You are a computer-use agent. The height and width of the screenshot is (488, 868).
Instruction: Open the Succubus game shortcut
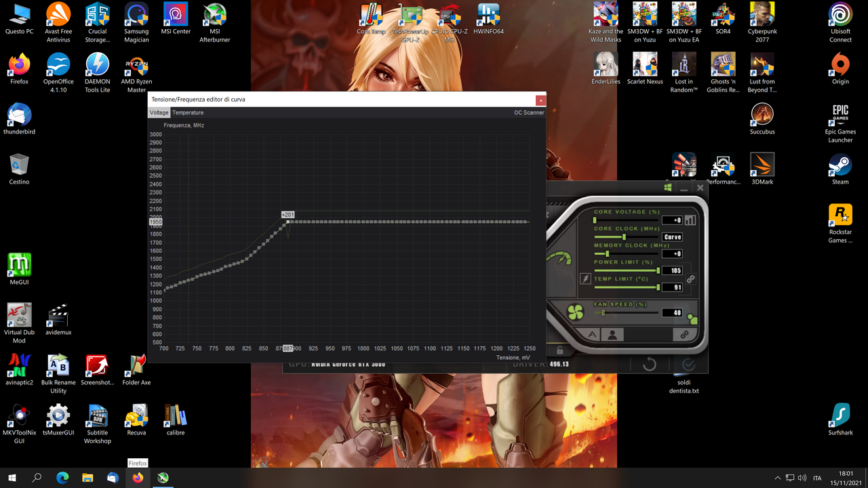tap(762, 119)
